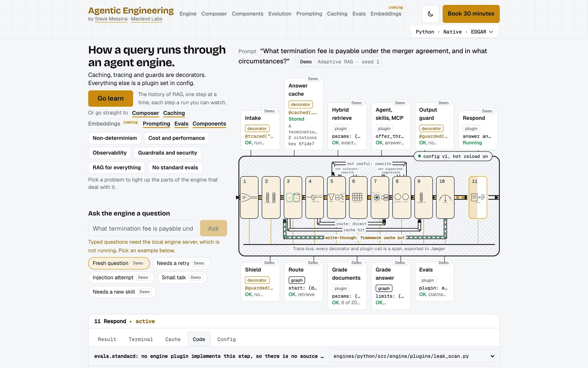588x368 pixels.
Task: Choose the Small talk example
Action: 182,278
